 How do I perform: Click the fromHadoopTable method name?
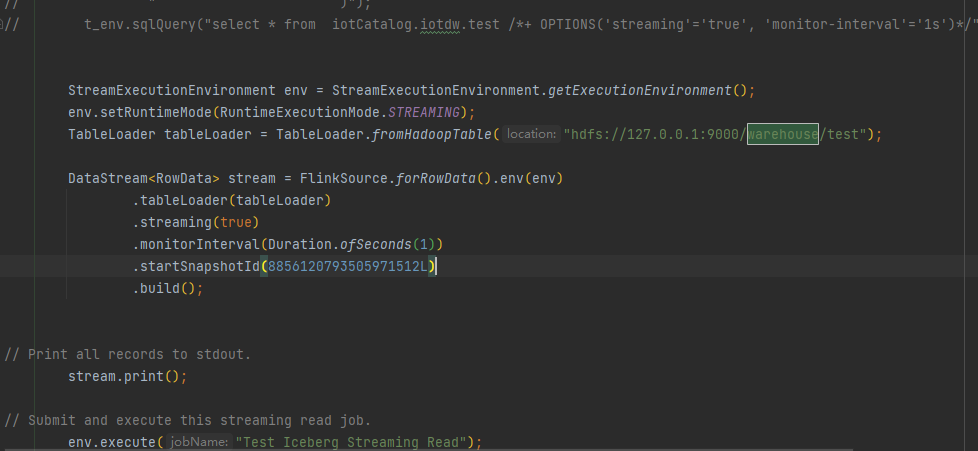432,134
